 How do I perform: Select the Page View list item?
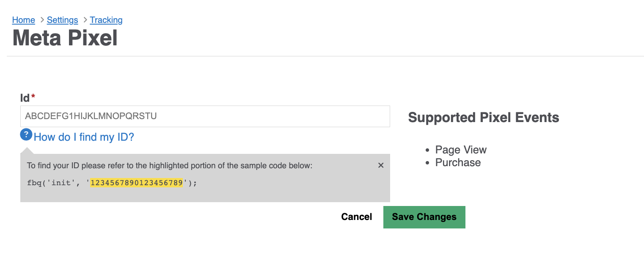(x=461, y=150)
